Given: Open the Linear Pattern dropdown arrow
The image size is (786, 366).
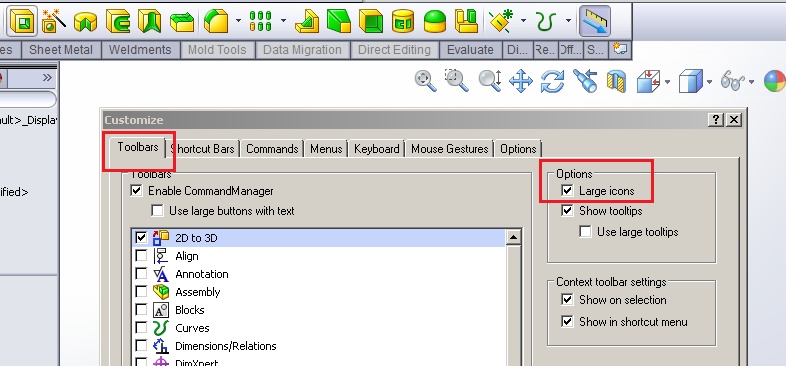Looking at the screenshot, I should pos(283,21).
